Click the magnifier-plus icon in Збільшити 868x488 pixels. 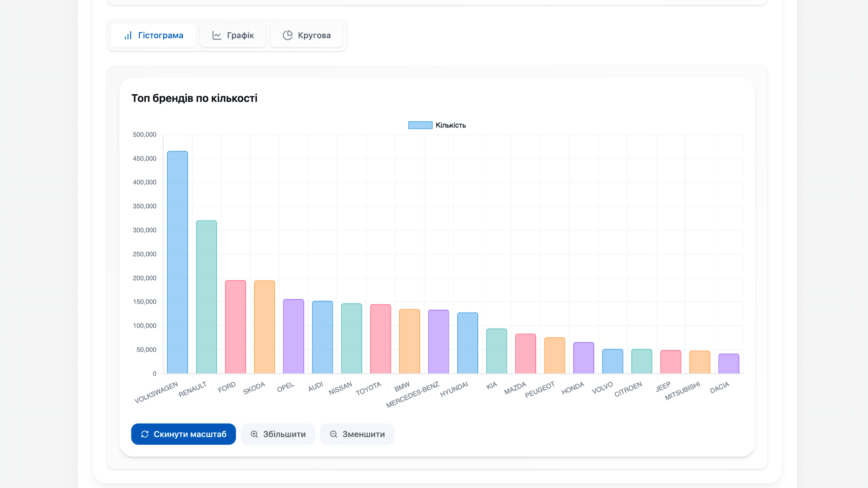[254, 434]
